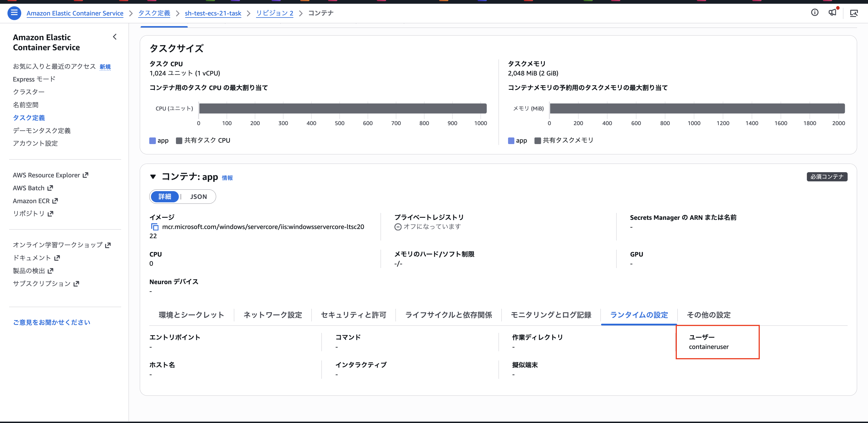Click the タスクサイズ section heading
The image size is (868, 423).
(177, 48)
